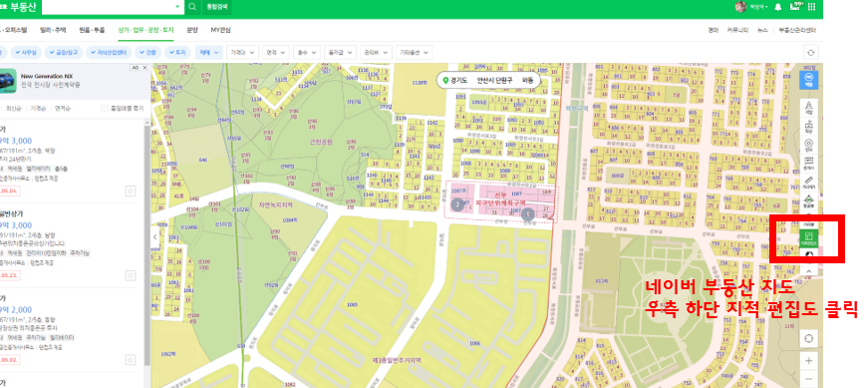This screenshot has width=868, height=388.
Task: Sort listings by 최신순
Action: [13, 108]
